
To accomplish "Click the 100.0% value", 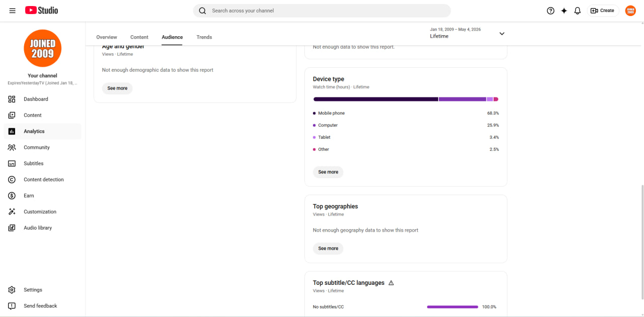I will click(x=489, y=307).
